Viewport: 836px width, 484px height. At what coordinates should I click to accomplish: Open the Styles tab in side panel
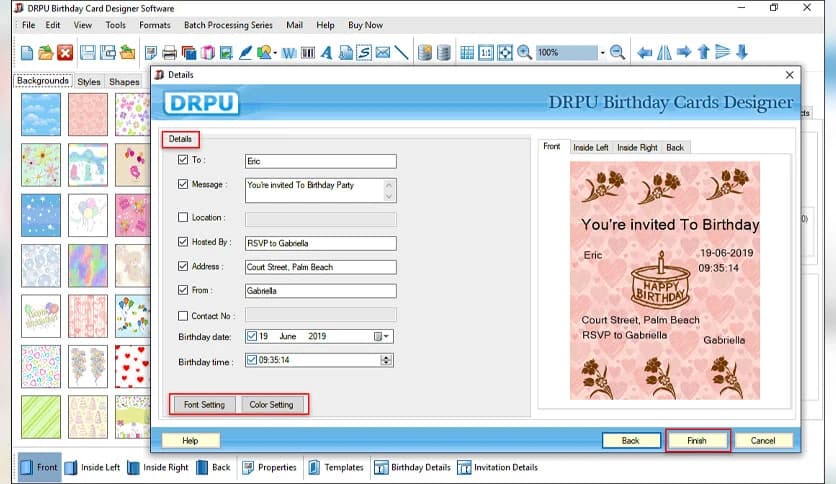click(89, 82)
